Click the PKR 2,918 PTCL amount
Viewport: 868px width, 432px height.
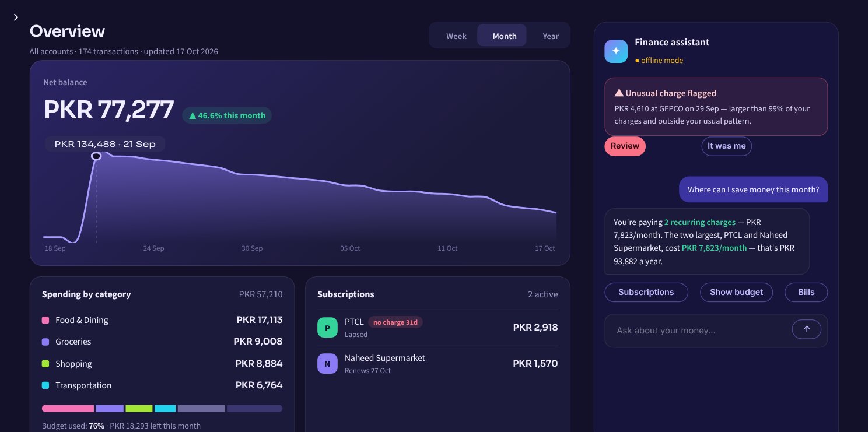coord(535,328)
